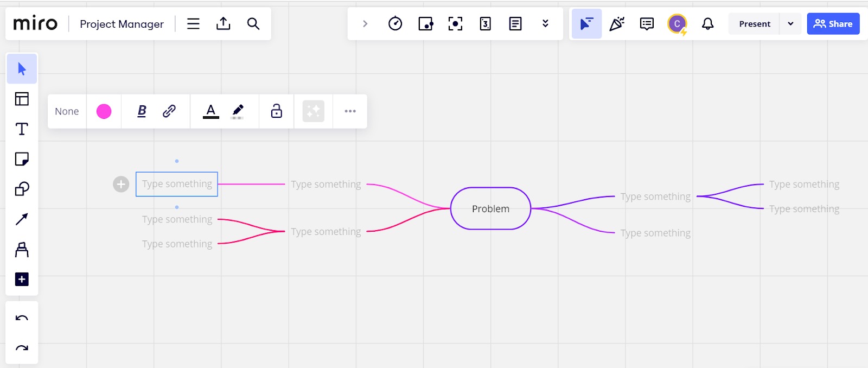This screenshot has width=868, height=368.
Task: Select the sticky note tool
Action: [x=22, y=159]
